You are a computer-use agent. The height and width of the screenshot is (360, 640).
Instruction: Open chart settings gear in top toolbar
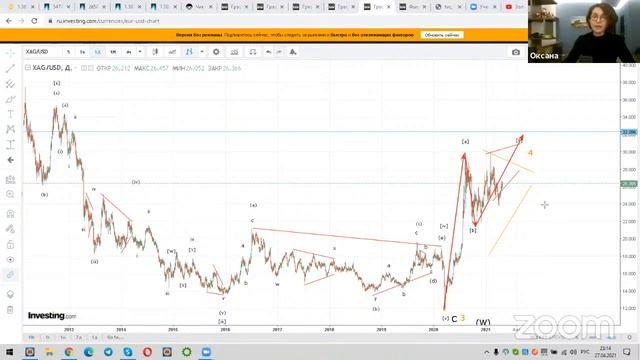tap(216, 52)
